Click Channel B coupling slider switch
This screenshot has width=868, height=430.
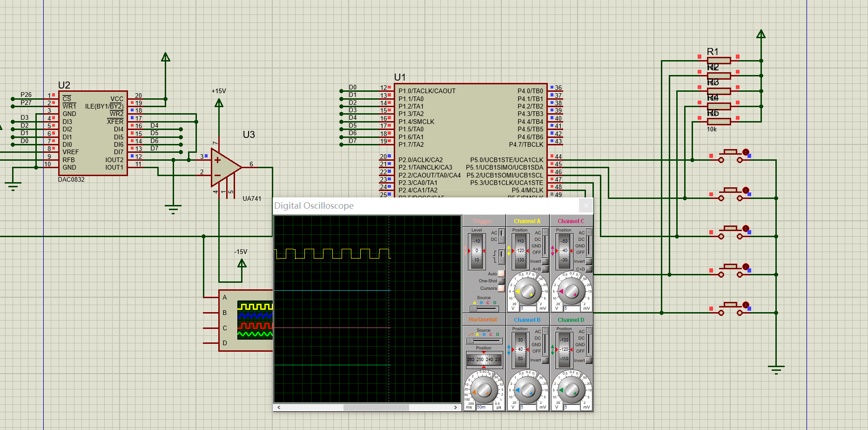[x=545, y=341]
